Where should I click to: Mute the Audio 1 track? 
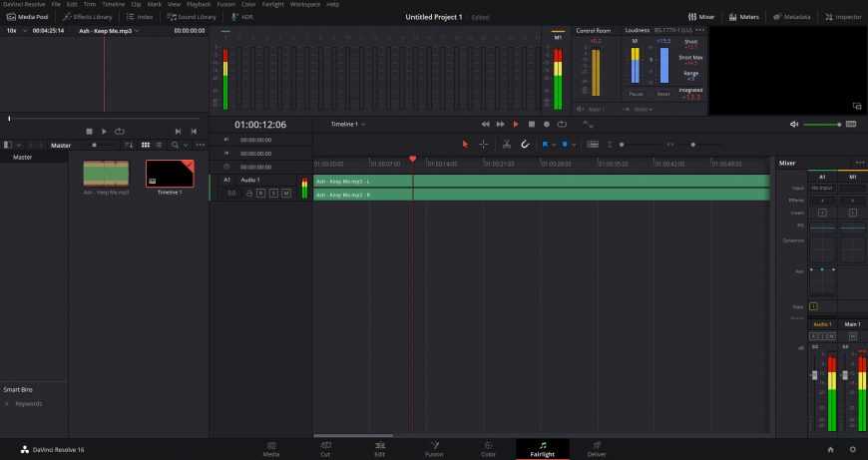(286, 194)
